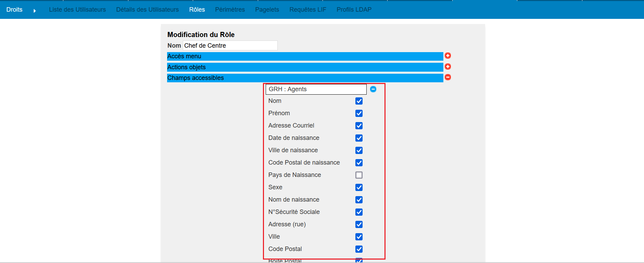Viewport: 644px width, 263px height.
Task: Click arrow icon next to Droits
Action: click(x=35, y=11)
